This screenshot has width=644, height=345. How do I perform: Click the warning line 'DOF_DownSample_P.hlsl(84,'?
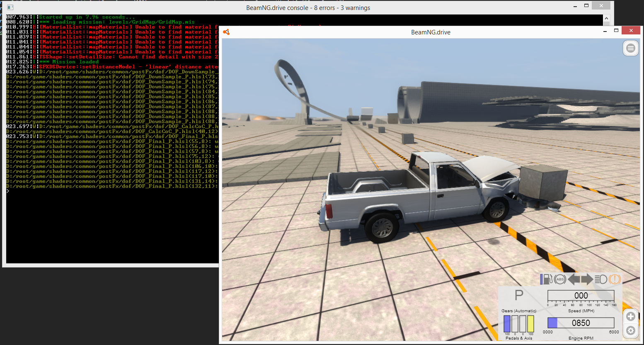point(112,92)
